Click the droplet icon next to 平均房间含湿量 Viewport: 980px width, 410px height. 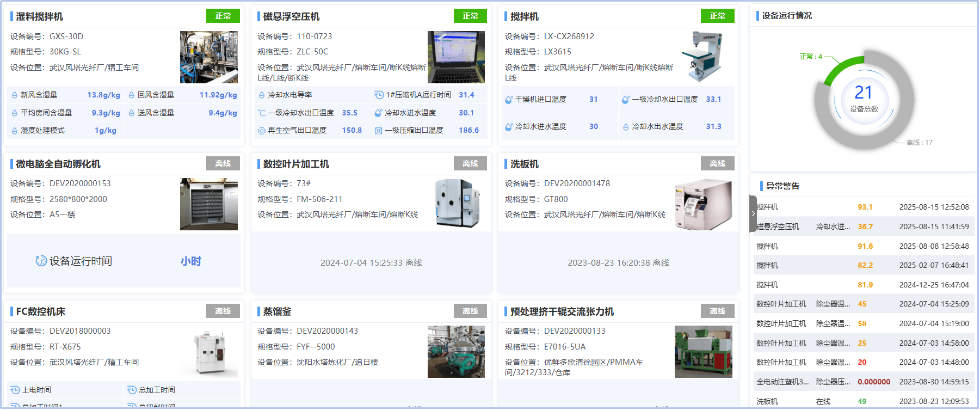pos(14,113)
